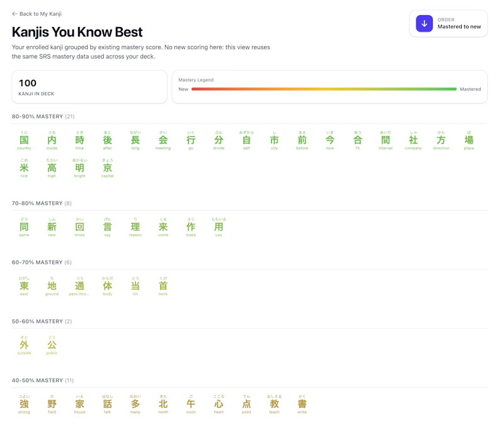This screenshot has width=504, height=428.
Task: Click the 80-90% MASTERY section heading
Action: [x=43, y=116]
